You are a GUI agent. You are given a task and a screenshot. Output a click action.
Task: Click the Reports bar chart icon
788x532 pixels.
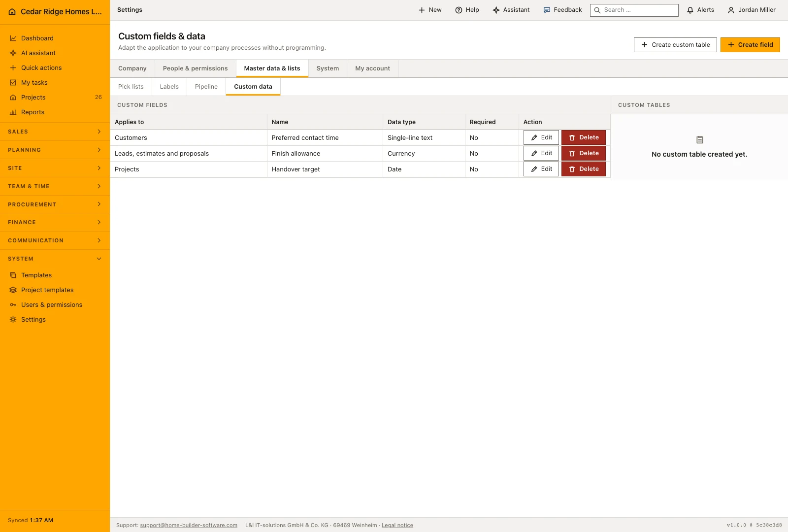click(x=13, y=112)
